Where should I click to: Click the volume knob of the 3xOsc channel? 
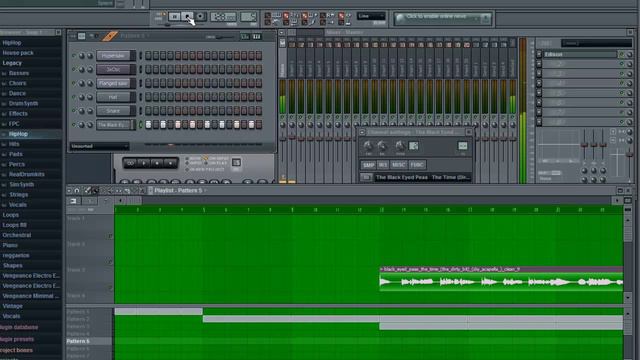point(89,69)
